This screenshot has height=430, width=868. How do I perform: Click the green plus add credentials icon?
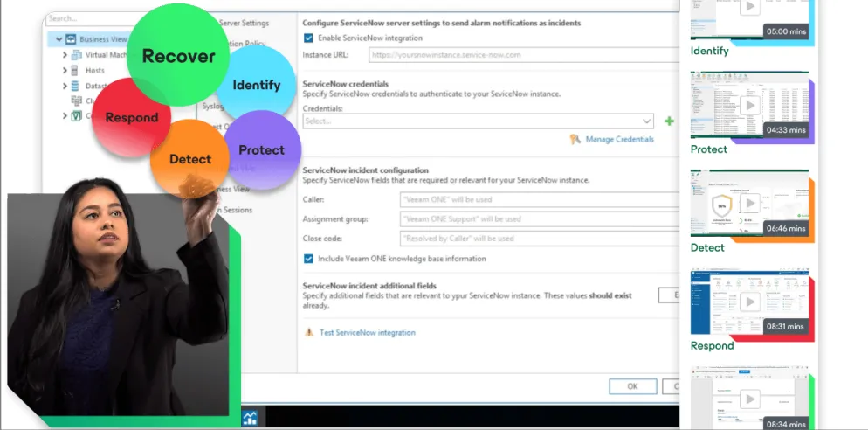pos(670,121)
